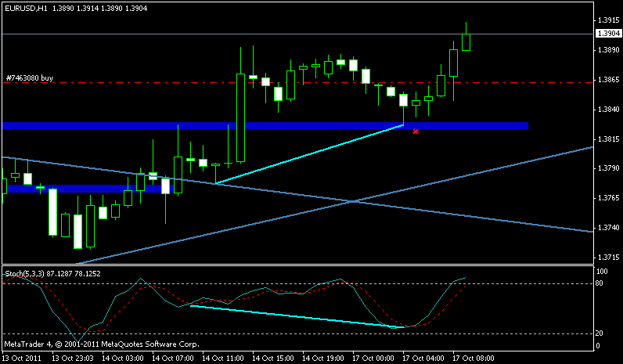Click the 17 Oct 00:00 time label

click(373, 358)
